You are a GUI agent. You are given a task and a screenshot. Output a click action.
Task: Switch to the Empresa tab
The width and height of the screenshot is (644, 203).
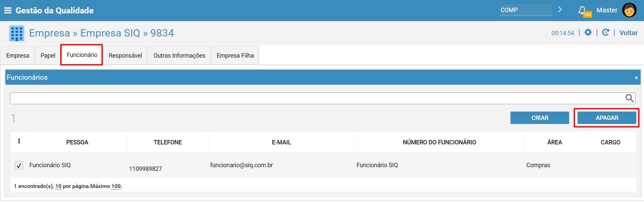point(17,55)
